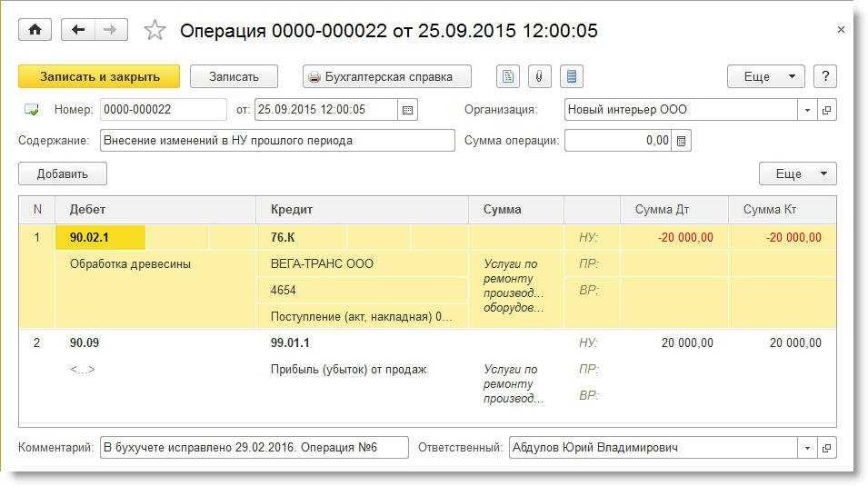Expand the Организация dropdown list
The image size is (868, 486).
807,110
